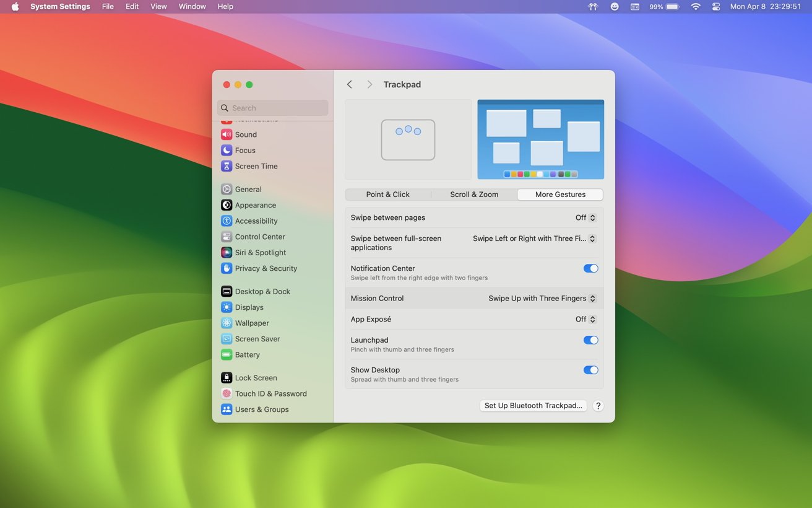Click the Search field in the sidebar
Viewport: 812px width, 508px height.
tap(273, 107)
